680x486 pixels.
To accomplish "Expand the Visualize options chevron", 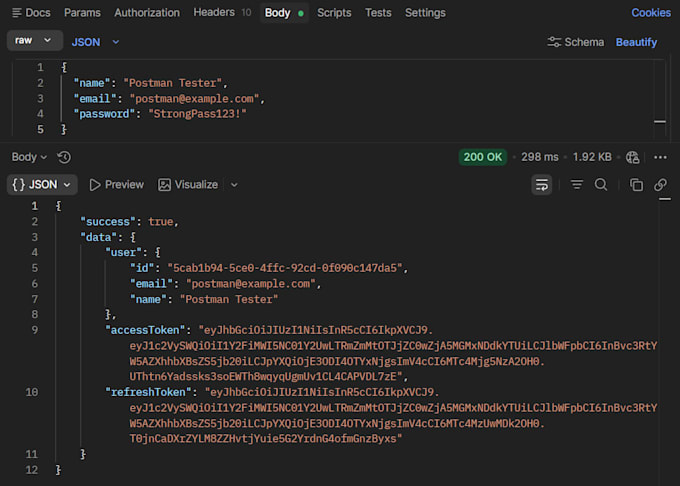I will click(234, 185).
